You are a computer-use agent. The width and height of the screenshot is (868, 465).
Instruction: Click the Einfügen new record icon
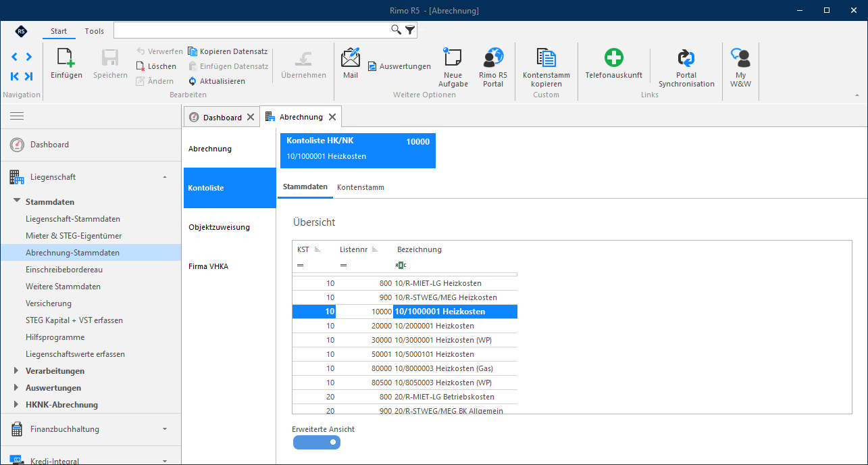66,57
